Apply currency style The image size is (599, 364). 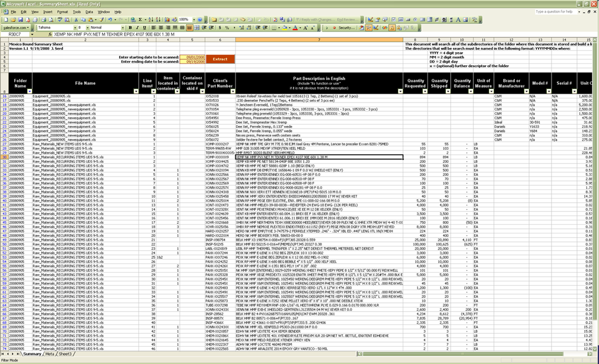click(x=220, y=27)
